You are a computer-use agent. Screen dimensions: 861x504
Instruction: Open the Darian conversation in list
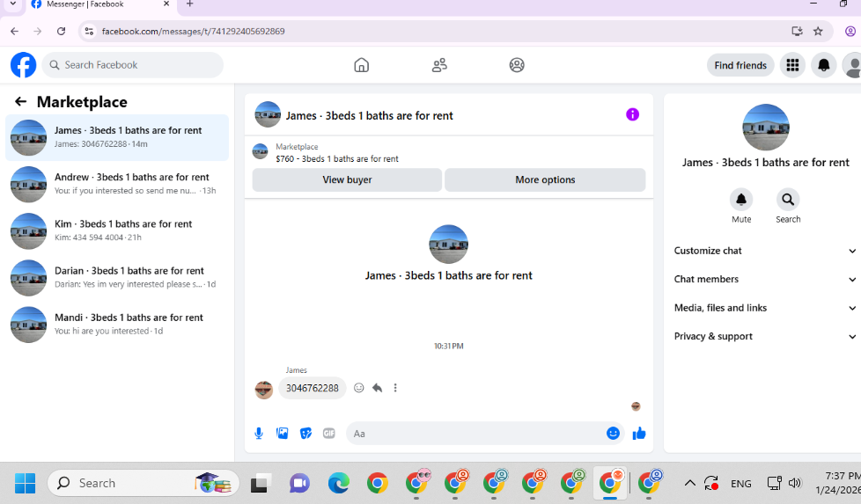[x=117, y=278]
